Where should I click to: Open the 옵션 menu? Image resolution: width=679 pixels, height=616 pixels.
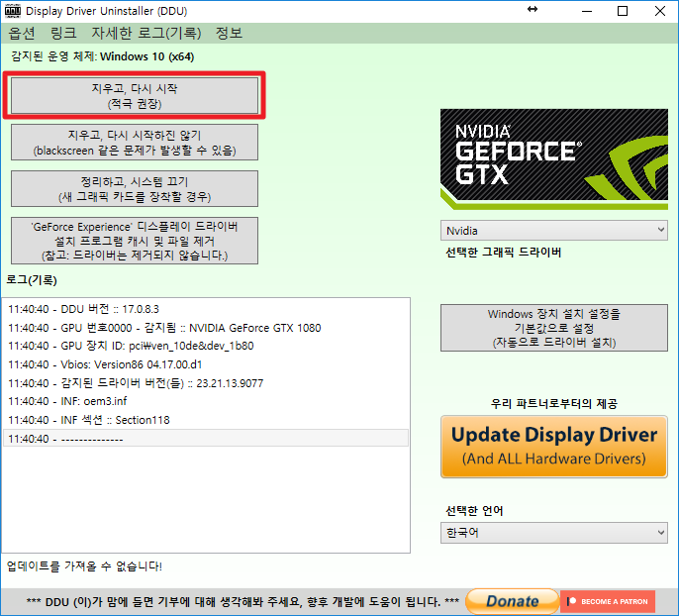pyautogui.click(x=22, y=33)
